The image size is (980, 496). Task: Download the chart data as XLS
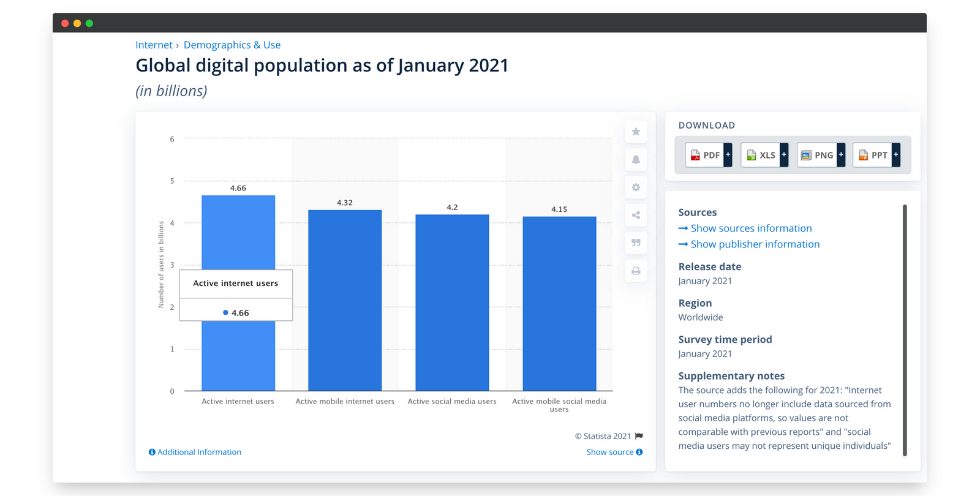(x=764, y=155)
